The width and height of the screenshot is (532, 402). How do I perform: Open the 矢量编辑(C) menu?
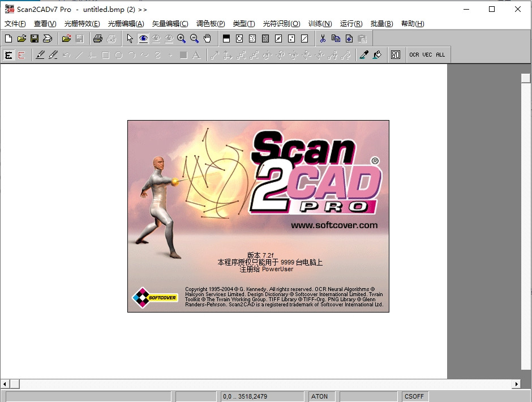pyautogui.click(x=170, y=24)
